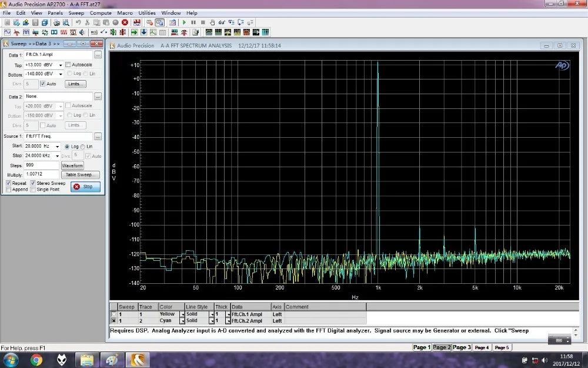The width and height of the screenshot is (588, 368).
Task: Open Google Chrome from the taskbar
Action: (36, 359)
